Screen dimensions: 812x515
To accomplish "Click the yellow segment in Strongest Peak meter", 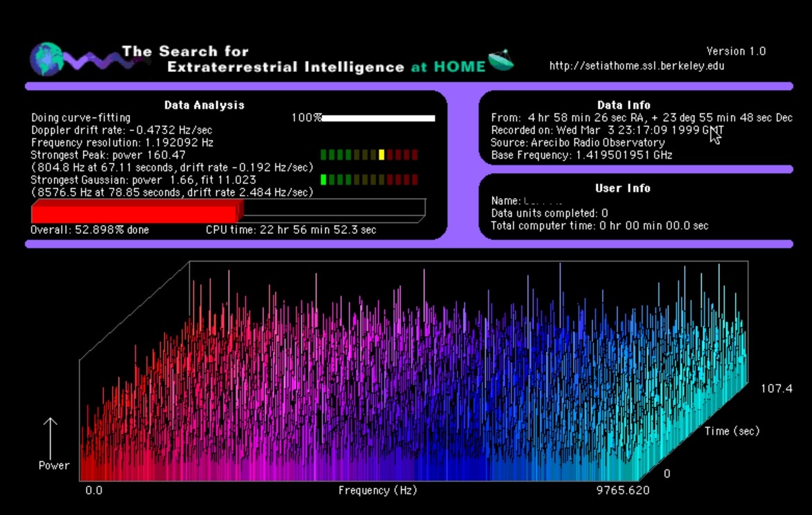I will (x=381, y=154).
